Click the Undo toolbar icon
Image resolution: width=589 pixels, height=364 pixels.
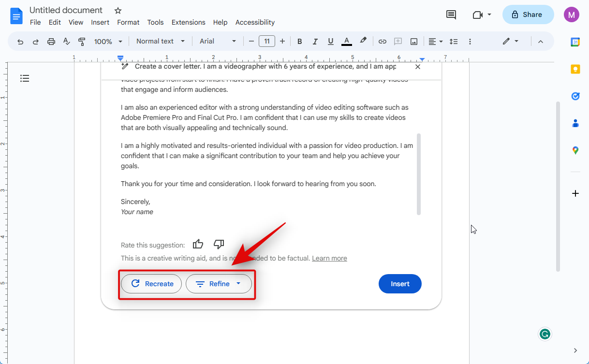(x=20, y=42)
